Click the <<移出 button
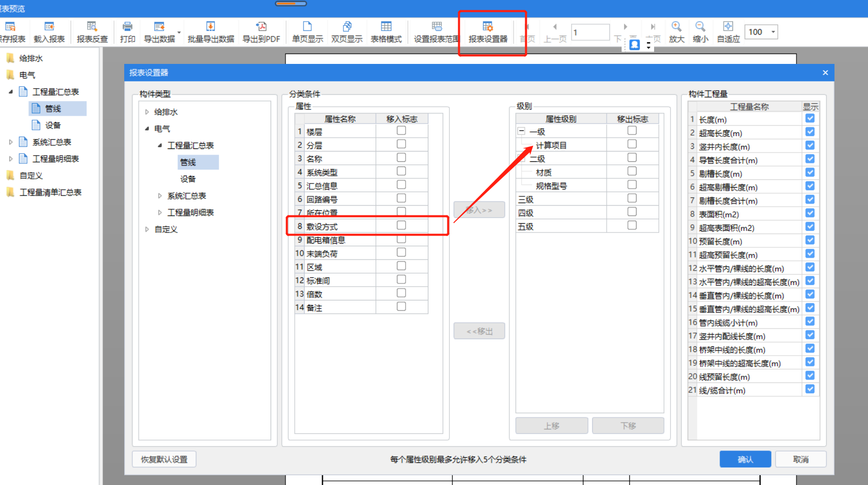This screenshot has width=868, height=485. coord(479,331)
